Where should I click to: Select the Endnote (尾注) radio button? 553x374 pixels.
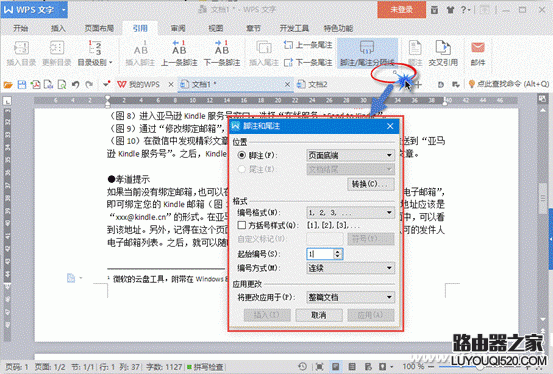242,169
